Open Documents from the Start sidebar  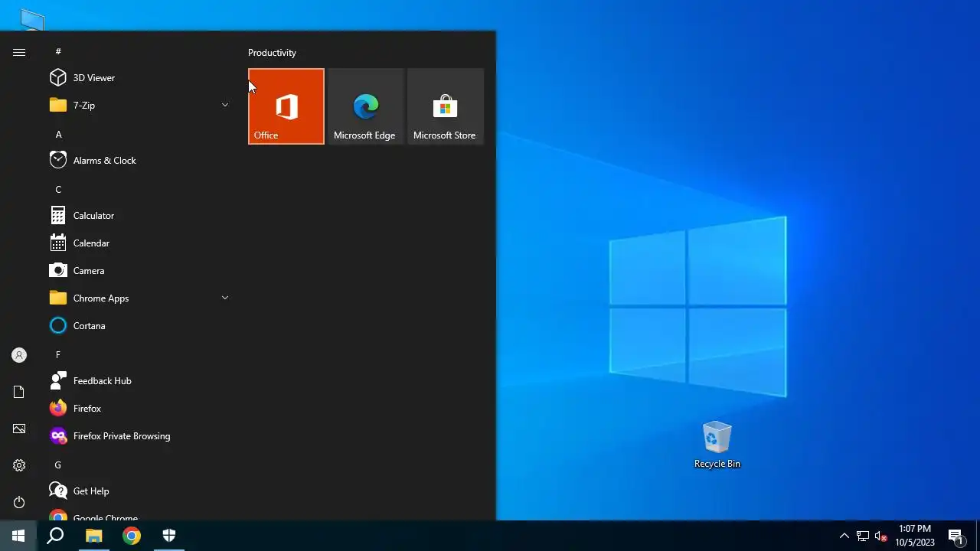click(19, 392)
